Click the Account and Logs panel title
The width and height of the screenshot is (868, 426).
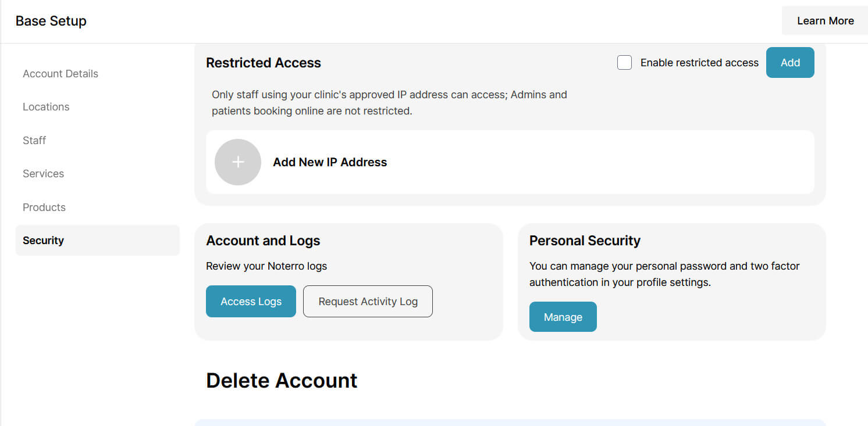pos(263,240)
